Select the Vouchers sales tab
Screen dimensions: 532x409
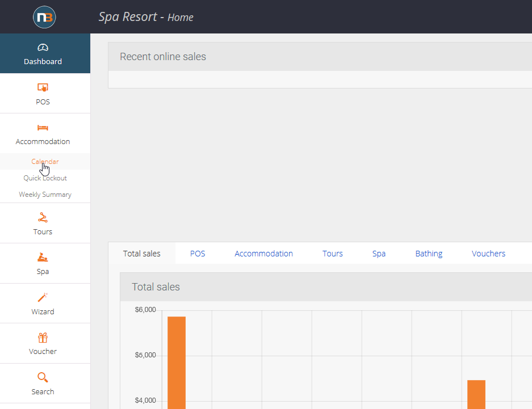tap(488, 254)
